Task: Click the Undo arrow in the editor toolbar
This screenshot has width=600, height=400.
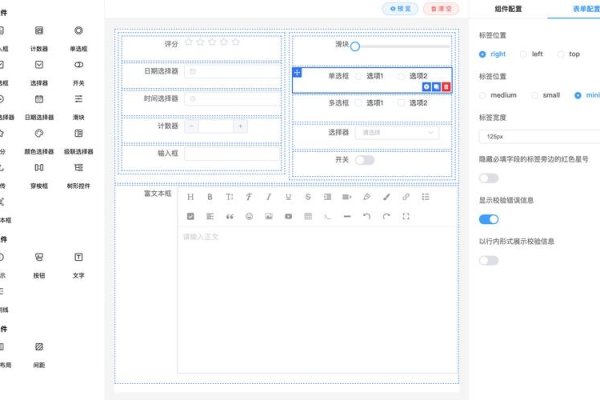Action: coord(366,216)
